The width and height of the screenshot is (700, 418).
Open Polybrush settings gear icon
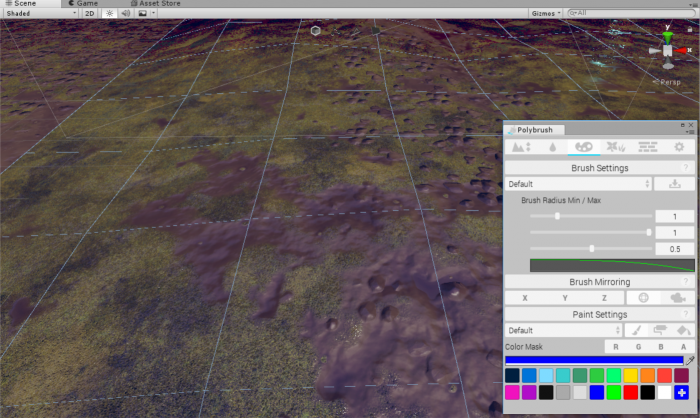point(679,147)
